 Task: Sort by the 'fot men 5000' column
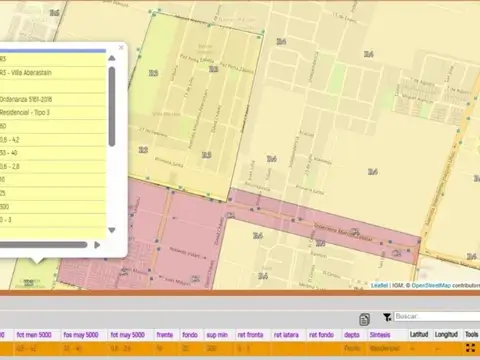(34, 335)
